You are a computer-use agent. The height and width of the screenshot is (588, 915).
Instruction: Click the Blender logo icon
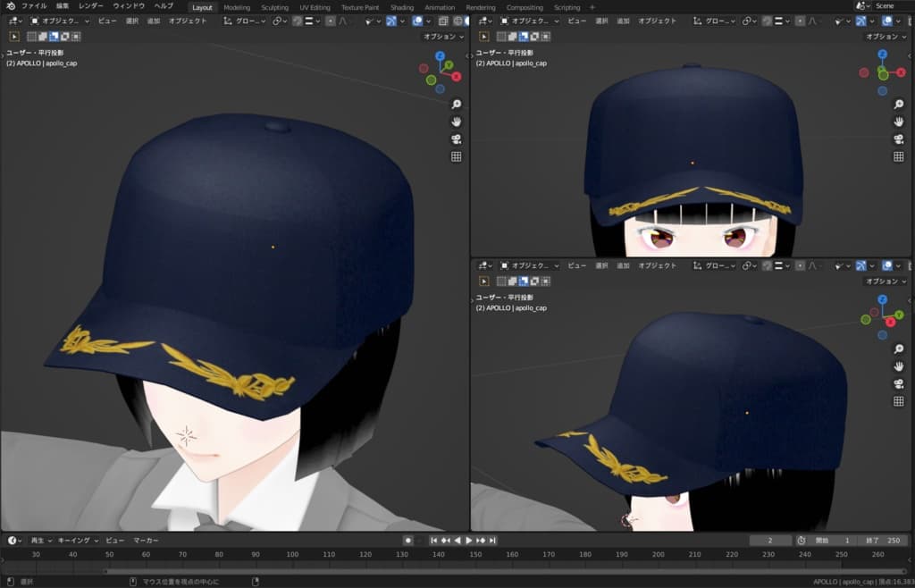click(x=10, y=6)
